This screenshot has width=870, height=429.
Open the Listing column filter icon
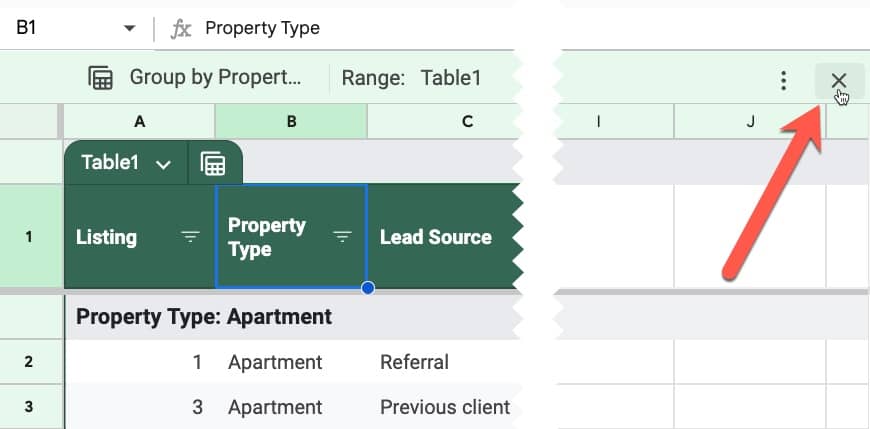point(190,238)
